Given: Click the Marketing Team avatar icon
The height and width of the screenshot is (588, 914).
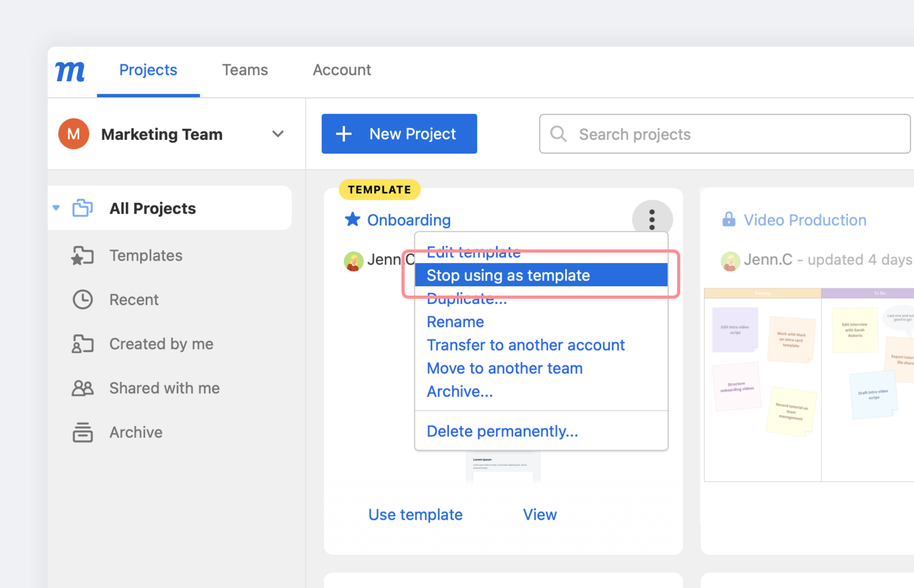Looking at the screenshot, I should (73, 134).
